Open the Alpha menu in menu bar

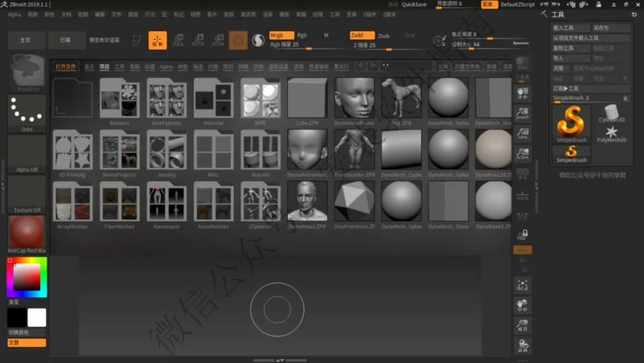(x=14, y=14)
